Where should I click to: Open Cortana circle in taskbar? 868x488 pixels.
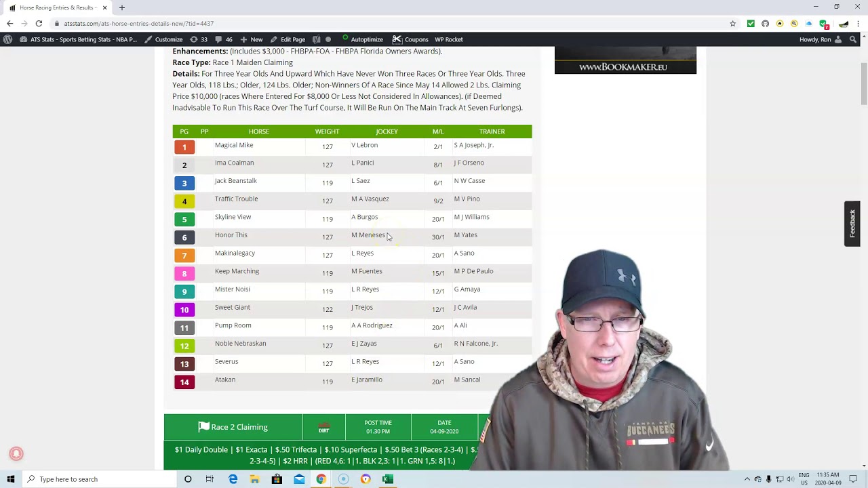pos(188,479)
